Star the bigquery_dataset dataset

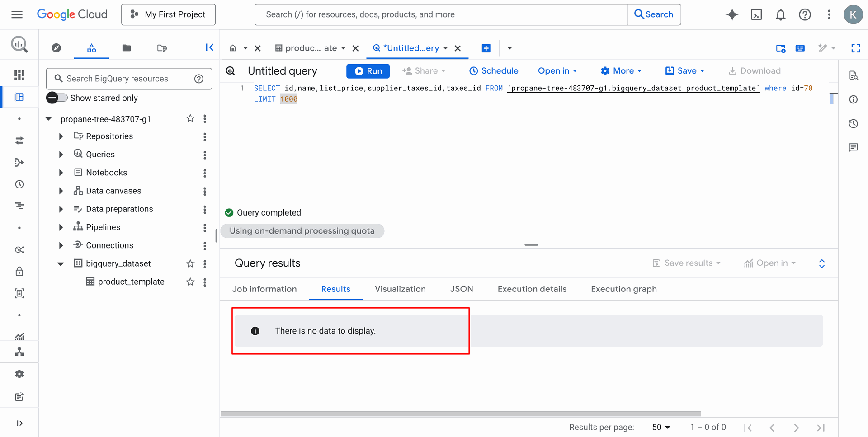(x=190, y=263)
